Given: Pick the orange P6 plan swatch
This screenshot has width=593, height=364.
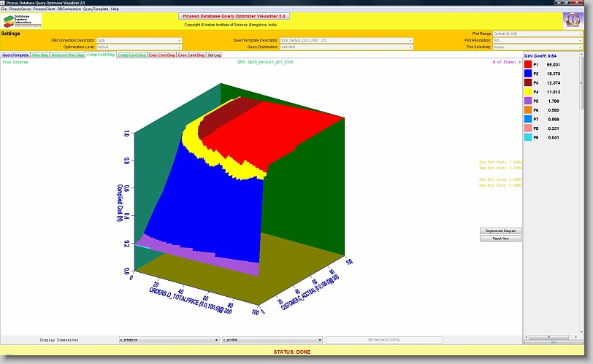Looking at the screenshot, I should point(528,110).
